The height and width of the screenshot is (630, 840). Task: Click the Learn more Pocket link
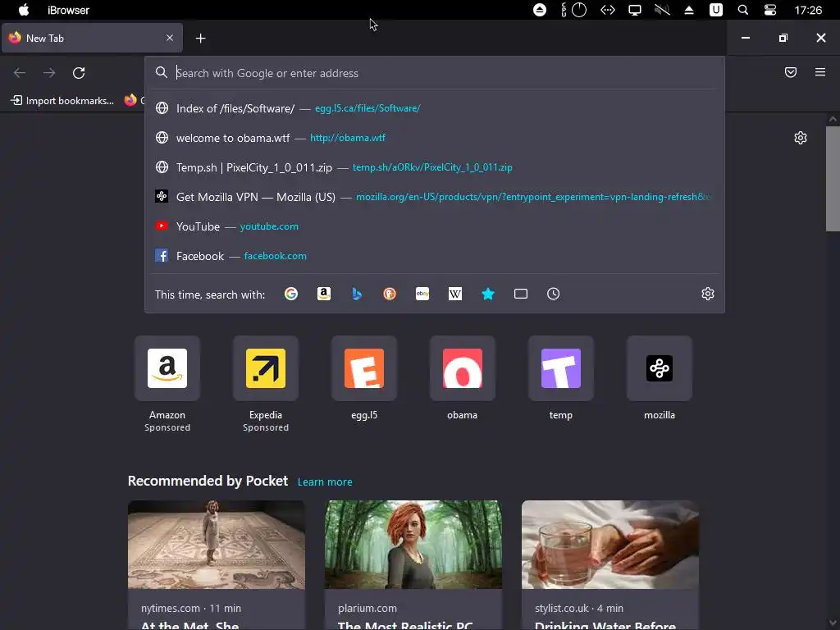point(325,482)
